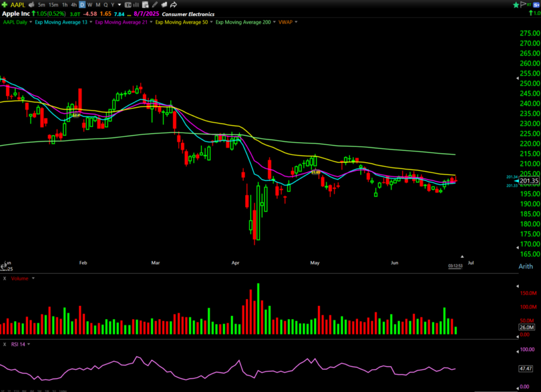This screenshot has width=541, height=392.
Task: Click the Exp Moving Average 13 label
Action: tap(61, 22)
